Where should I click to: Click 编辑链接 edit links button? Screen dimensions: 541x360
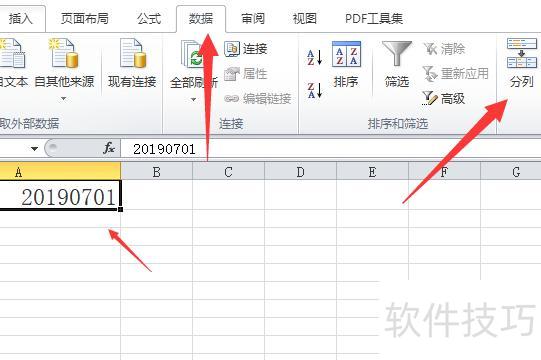pyautogui.click(x=258, y=99)
